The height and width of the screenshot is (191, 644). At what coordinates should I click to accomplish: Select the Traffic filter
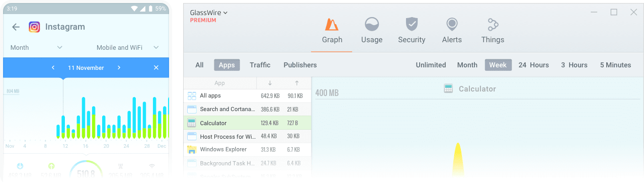(x=260, y=65)
